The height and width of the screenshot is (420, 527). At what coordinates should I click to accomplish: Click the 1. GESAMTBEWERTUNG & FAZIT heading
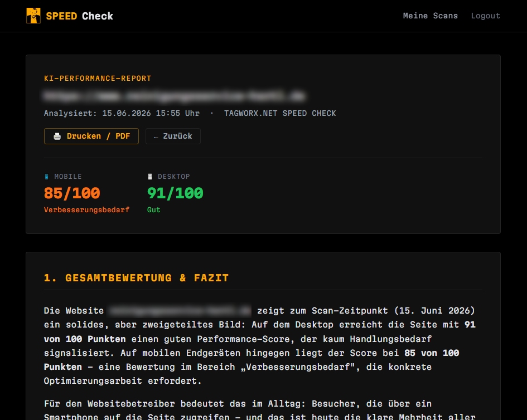tap(137, 278)
